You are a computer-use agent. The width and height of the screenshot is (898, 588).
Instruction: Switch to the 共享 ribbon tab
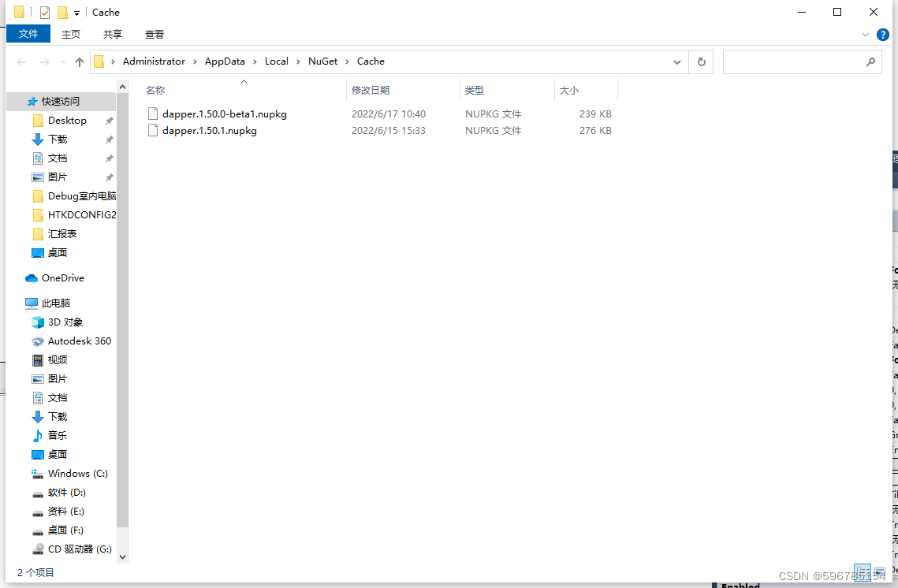pos(112,35)
